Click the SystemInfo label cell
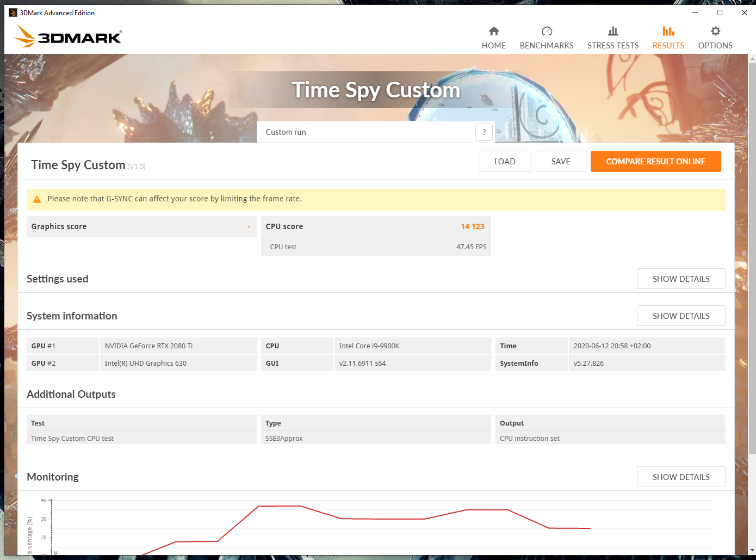The width and height of the screenshot is (756, 560). [x=531, y=363]
